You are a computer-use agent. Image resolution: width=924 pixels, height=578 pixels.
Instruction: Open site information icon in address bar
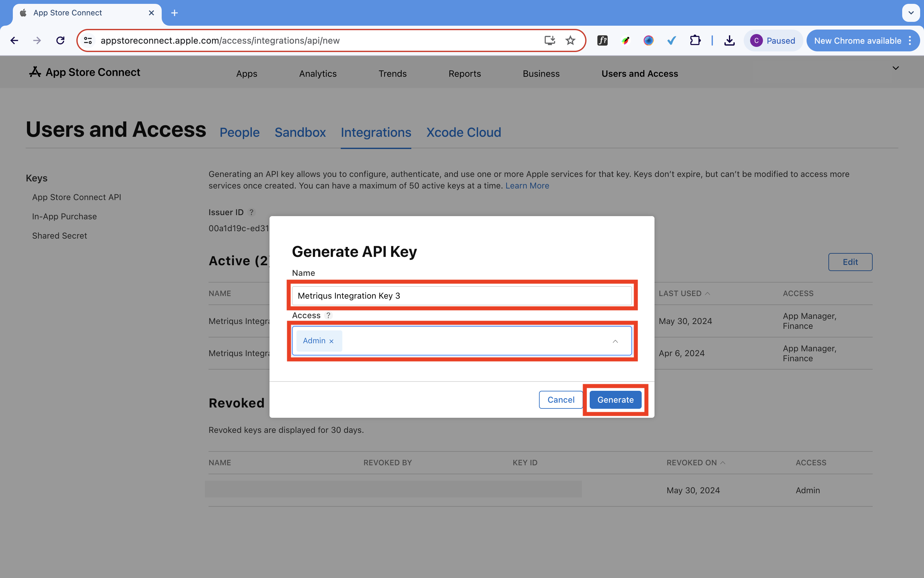click(x=88, y=40)
